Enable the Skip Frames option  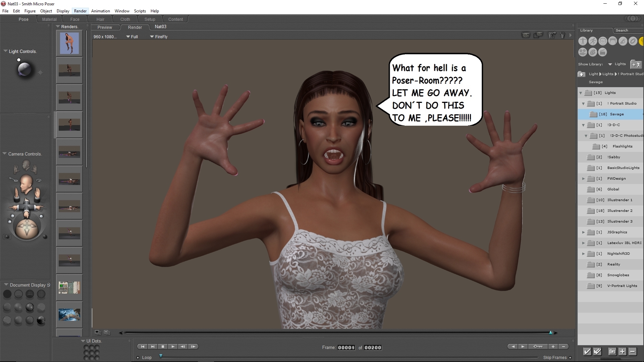(x=570, y=358)
